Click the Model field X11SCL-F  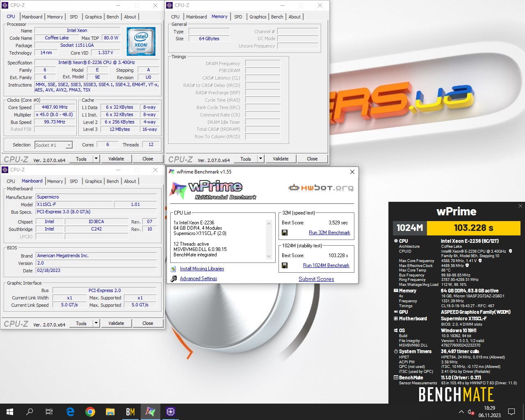74,204
